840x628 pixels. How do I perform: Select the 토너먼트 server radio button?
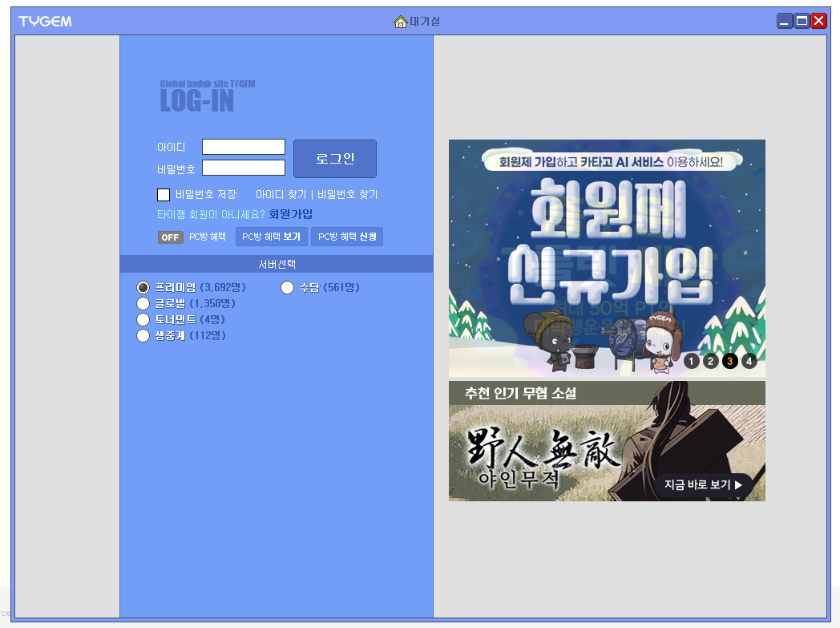(143, 319)
